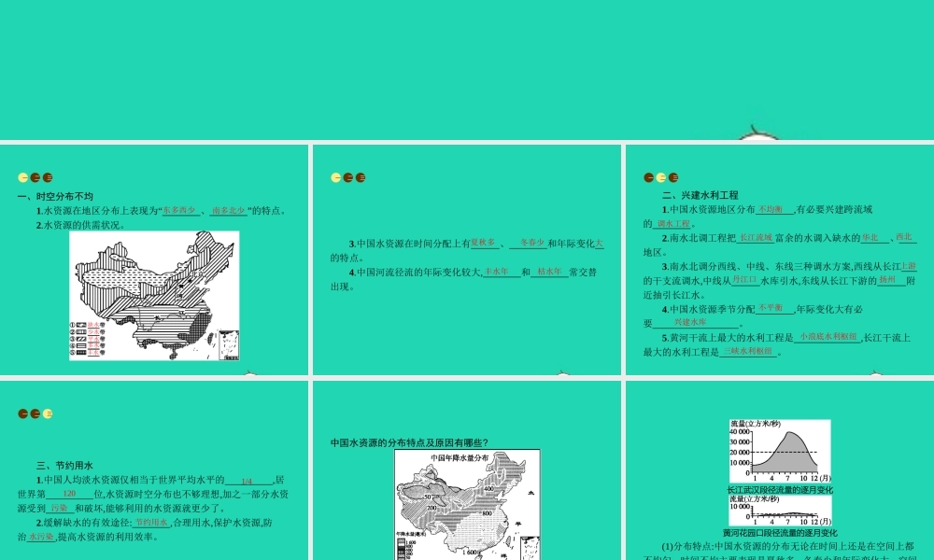
Task: Click the red answer 小浪底水利枢纽
Action: 828,337
